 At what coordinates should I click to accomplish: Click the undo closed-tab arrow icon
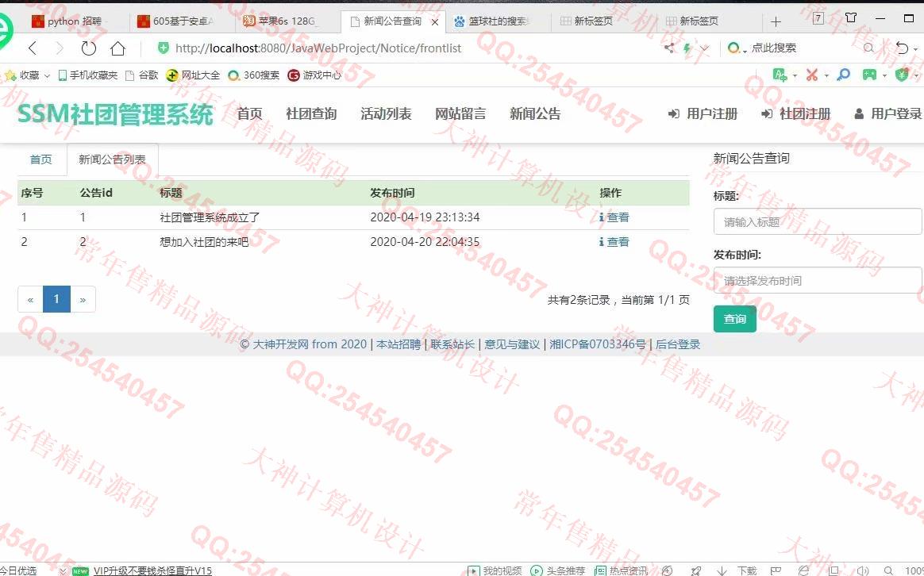tap(902, 48)
